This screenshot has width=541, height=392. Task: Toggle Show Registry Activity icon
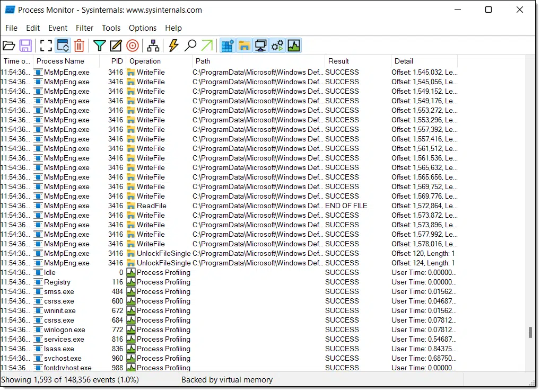pos(228,46)
